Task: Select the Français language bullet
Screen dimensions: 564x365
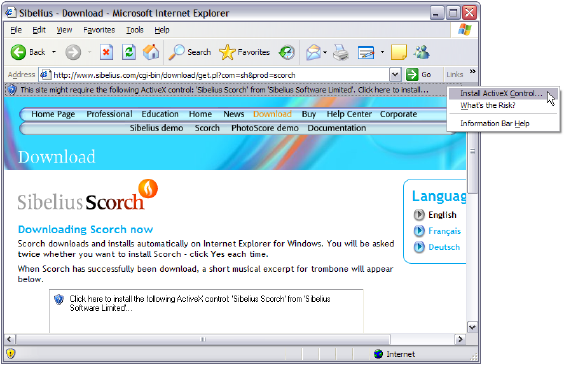Action: coord(419,231)
